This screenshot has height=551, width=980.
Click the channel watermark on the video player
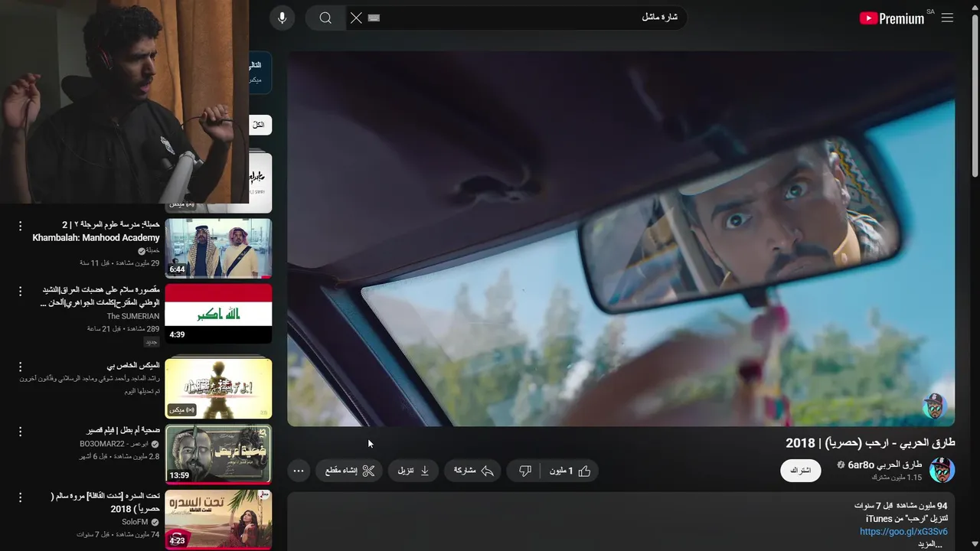coord(935,406)
